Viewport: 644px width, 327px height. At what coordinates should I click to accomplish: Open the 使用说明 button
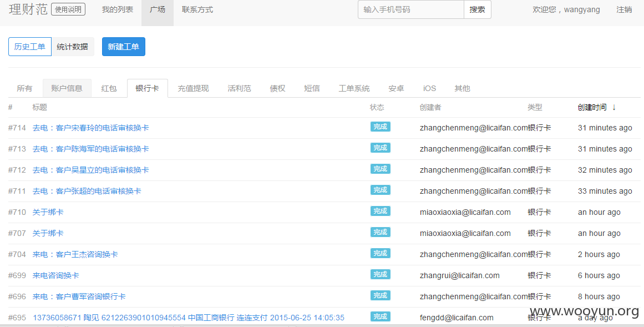pos(68,9)
